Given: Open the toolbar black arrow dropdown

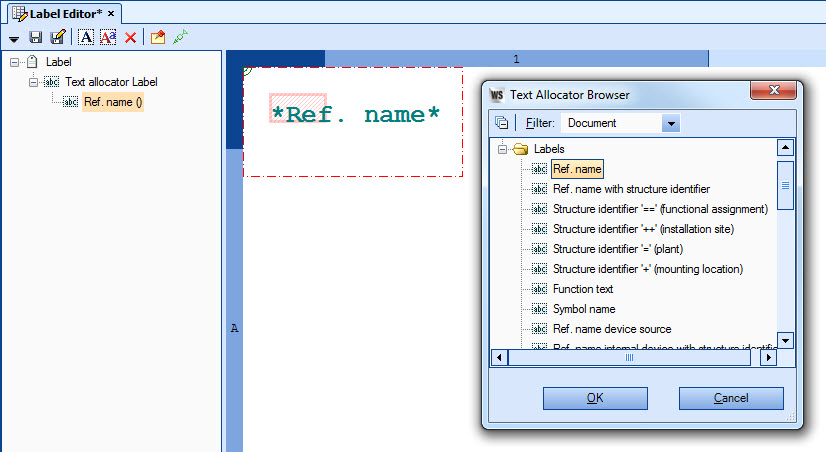Looking at the screenshot, I should 15,38.
